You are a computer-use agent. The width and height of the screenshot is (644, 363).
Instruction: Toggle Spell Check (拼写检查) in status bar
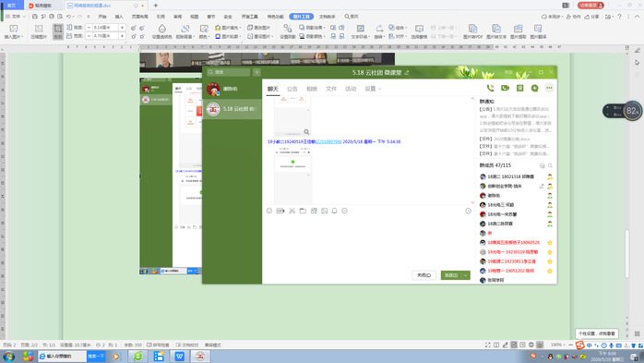pos(158,345)
